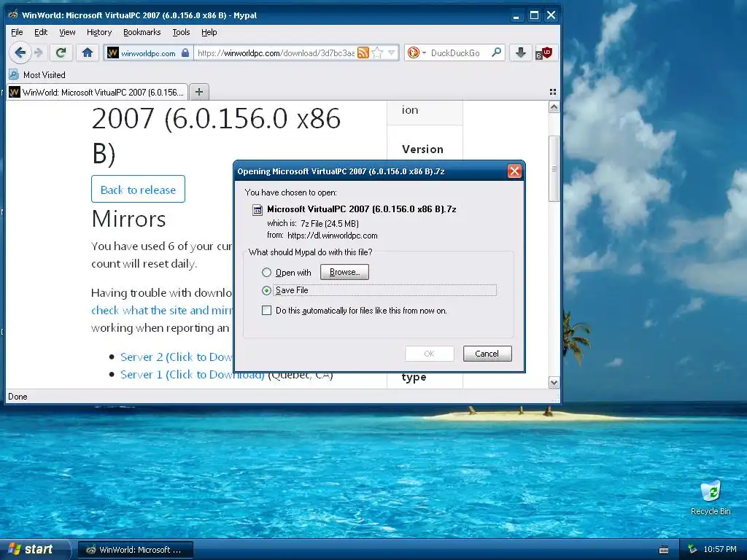Click the Back to release button
The height and width of the screenshot is (560, 747).
click(x=138, y=190)
